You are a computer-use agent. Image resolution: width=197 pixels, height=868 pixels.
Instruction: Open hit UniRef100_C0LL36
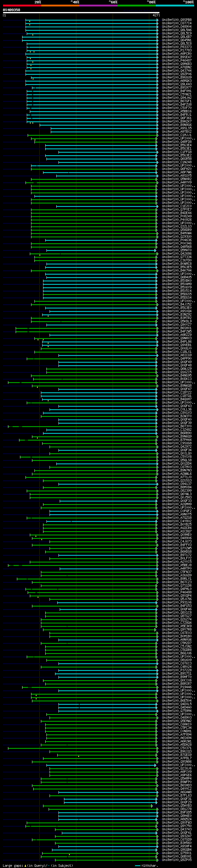pyautogui.click(x=177, y=409)
